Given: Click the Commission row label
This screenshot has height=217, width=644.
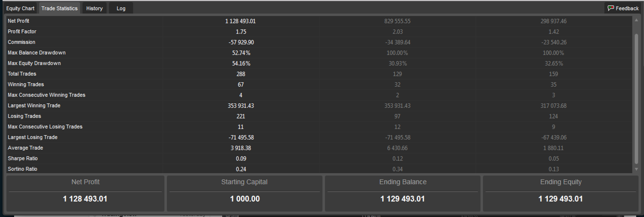Looking at the screenshot, I should 21,42.
